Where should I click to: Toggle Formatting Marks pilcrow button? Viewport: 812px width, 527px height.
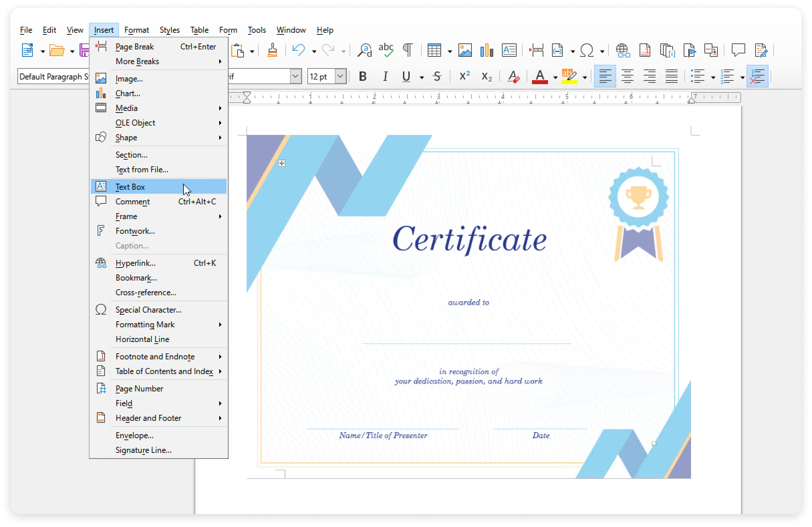click(408, 51)
